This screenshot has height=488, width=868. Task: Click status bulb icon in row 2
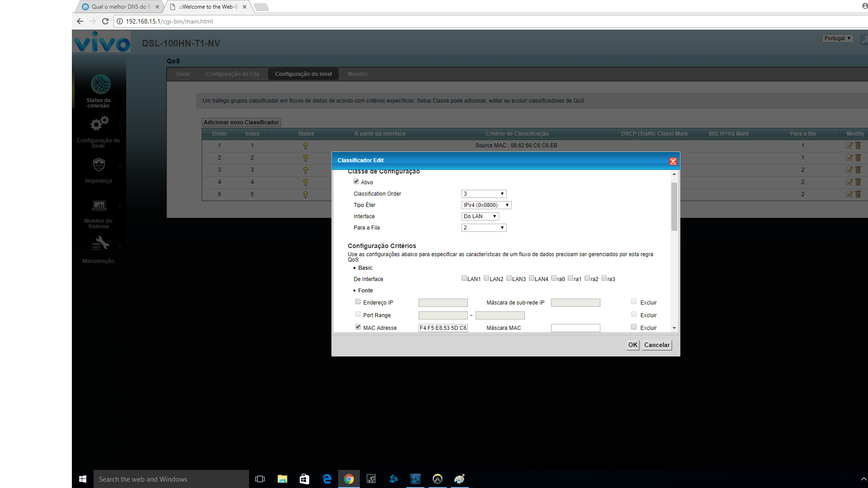coord(306,158)
